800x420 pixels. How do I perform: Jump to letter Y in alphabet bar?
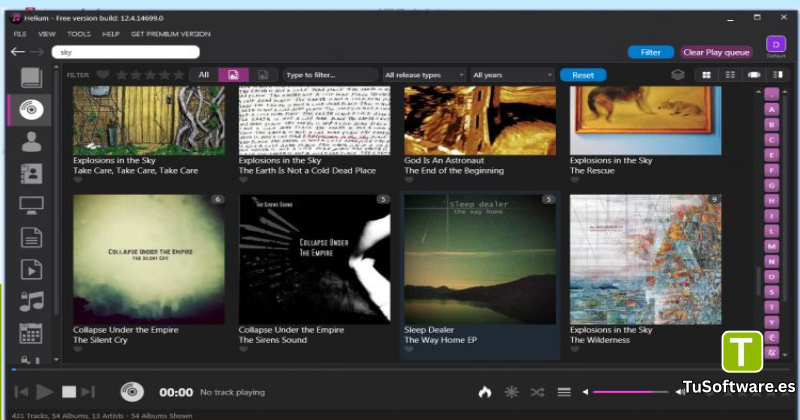[x=771, y=323]
